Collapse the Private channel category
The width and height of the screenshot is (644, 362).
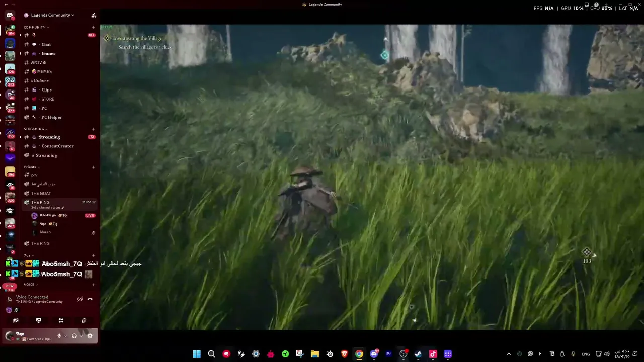tap(31, 167)
